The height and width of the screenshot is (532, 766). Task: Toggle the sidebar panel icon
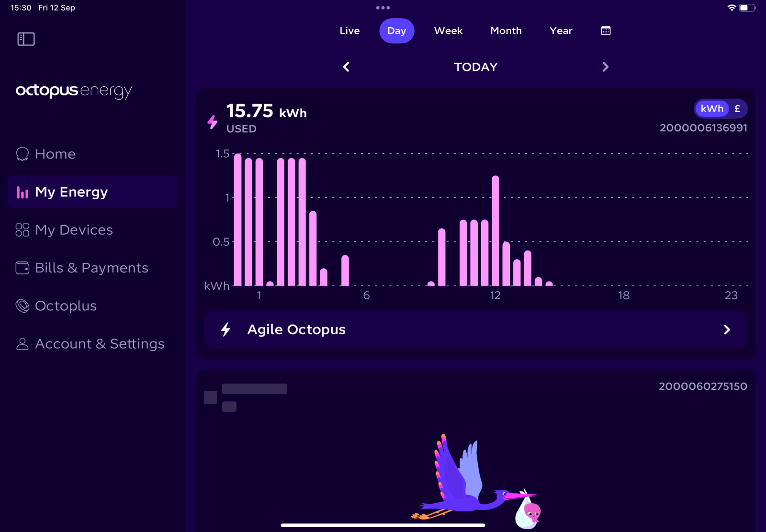click(x=26, y=39)
